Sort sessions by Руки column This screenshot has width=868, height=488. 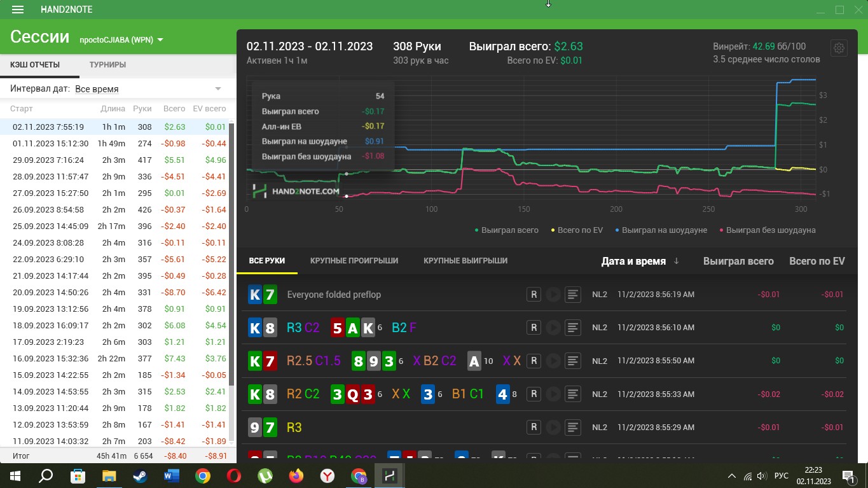[142, 109]
